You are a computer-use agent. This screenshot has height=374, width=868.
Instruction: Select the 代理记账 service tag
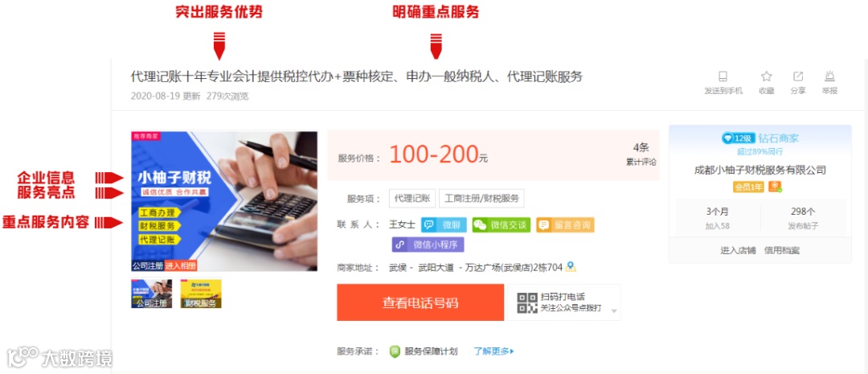tap(411, 198)
